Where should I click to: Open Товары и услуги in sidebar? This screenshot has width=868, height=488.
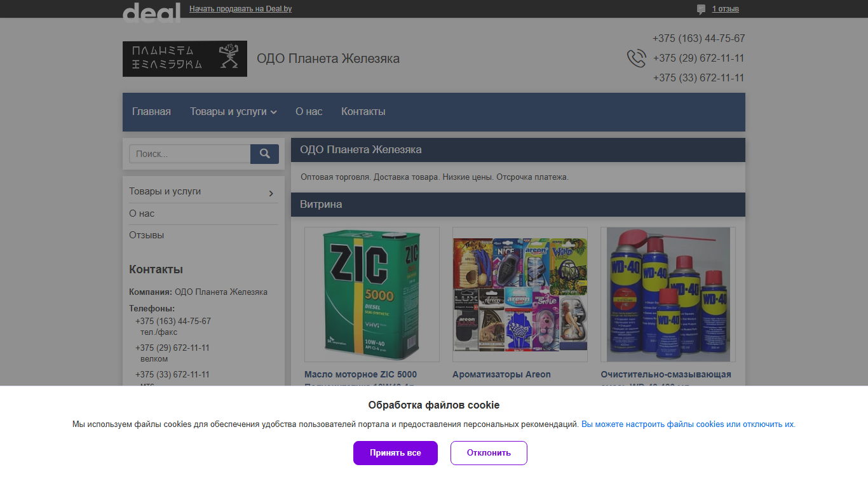(165, 191)
